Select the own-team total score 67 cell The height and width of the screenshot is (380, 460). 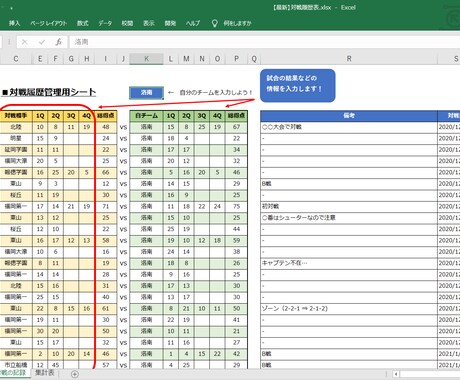[236, 127]
